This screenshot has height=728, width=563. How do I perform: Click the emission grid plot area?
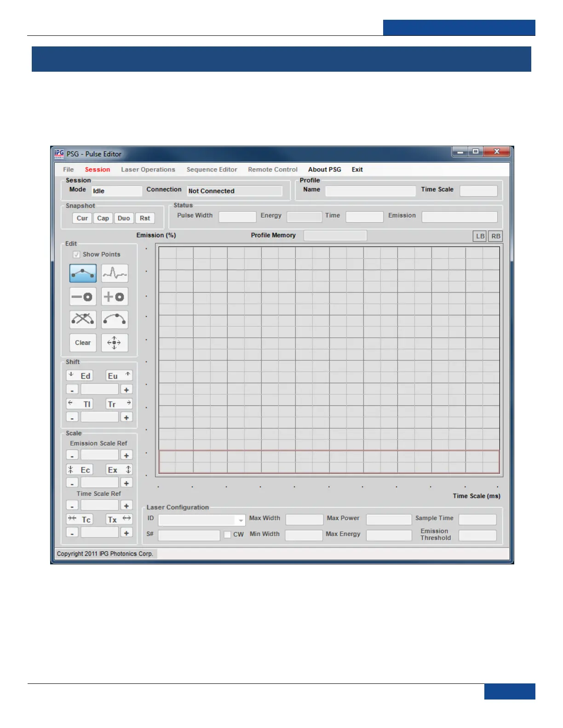[329, 360]
